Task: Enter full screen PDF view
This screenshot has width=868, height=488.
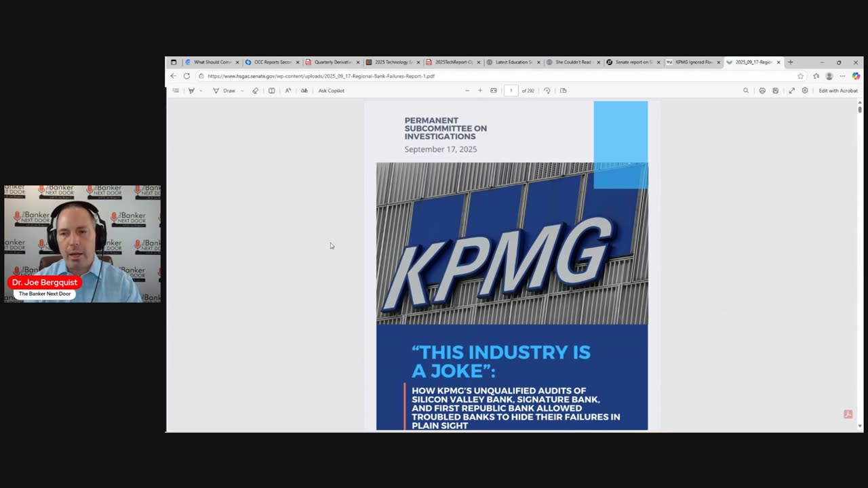Action: (791, 90)
